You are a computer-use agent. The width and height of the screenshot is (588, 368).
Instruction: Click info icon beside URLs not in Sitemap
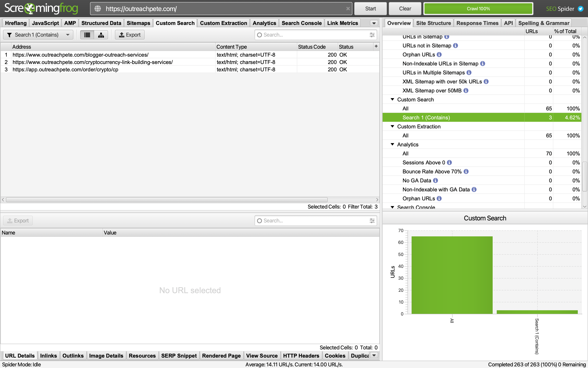[455, 46]
